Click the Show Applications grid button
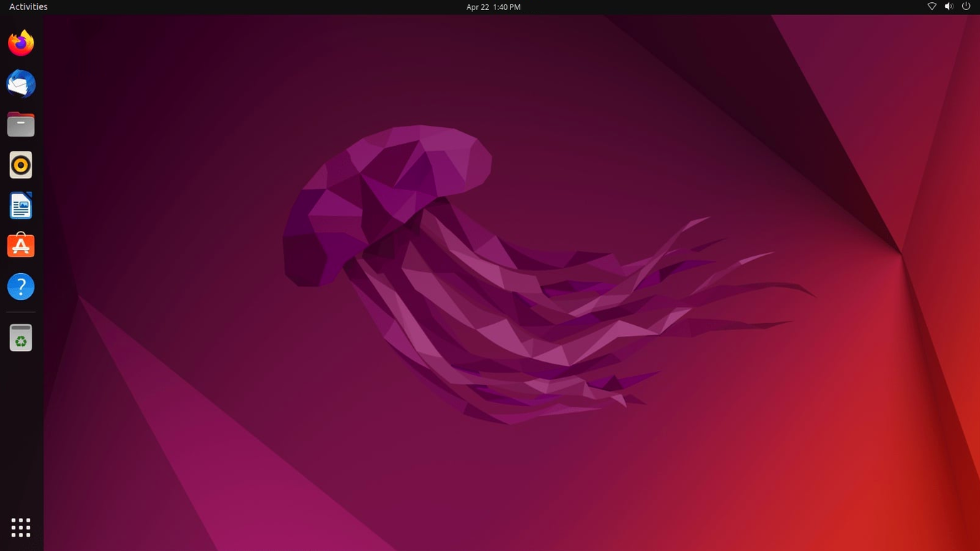Screen dimensions: 980x551 point(21,527)
